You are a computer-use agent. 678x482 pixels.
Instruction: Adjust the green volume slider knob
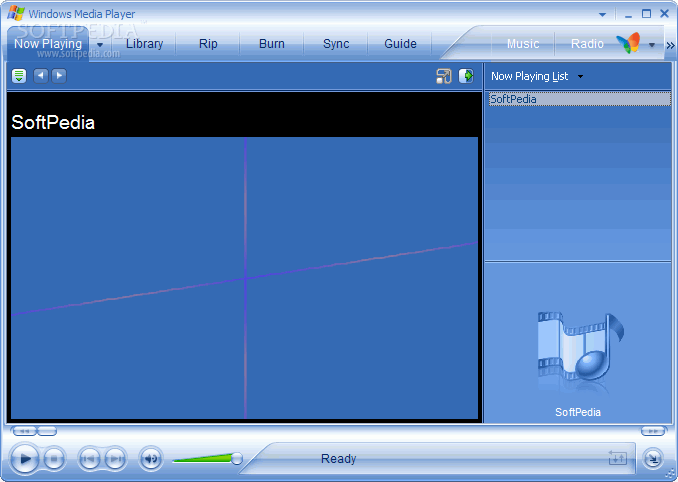tap(237, 459)
